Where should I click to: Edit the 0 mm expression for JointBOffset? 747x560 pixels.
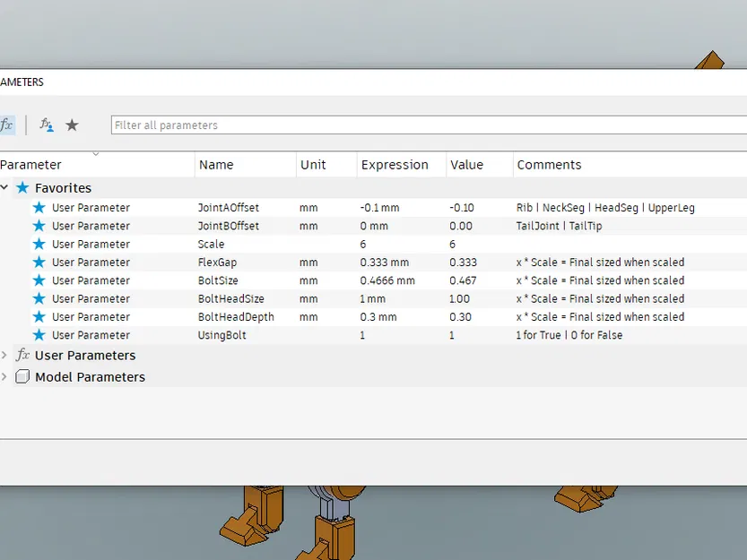tap(374, 226)
